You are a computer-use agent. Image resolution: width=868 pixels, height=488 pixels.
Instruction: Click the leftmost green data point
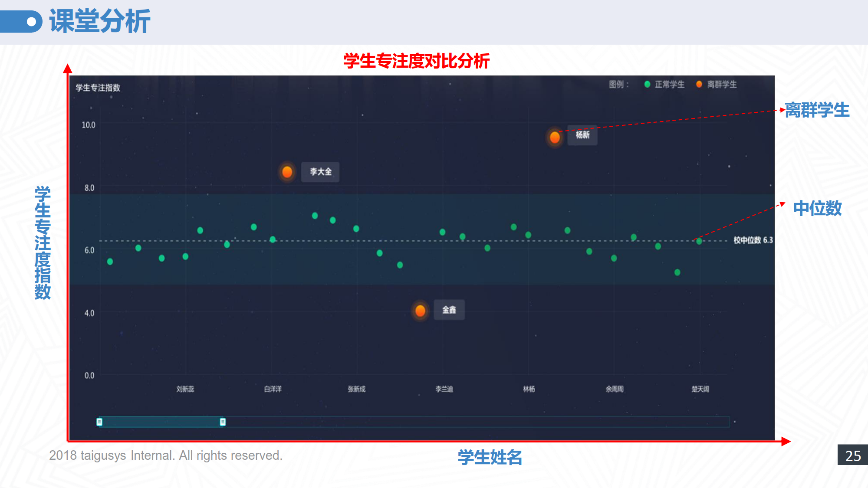coord(110,262)
